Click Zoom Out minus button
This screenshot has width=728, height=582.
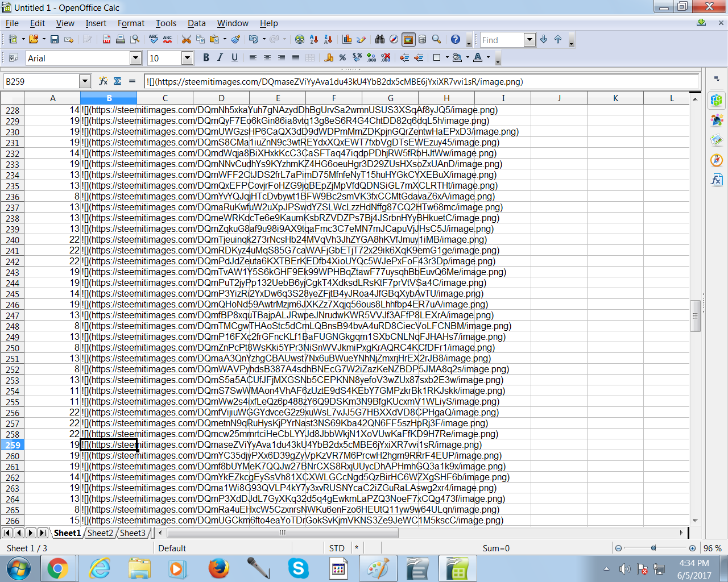618,548
